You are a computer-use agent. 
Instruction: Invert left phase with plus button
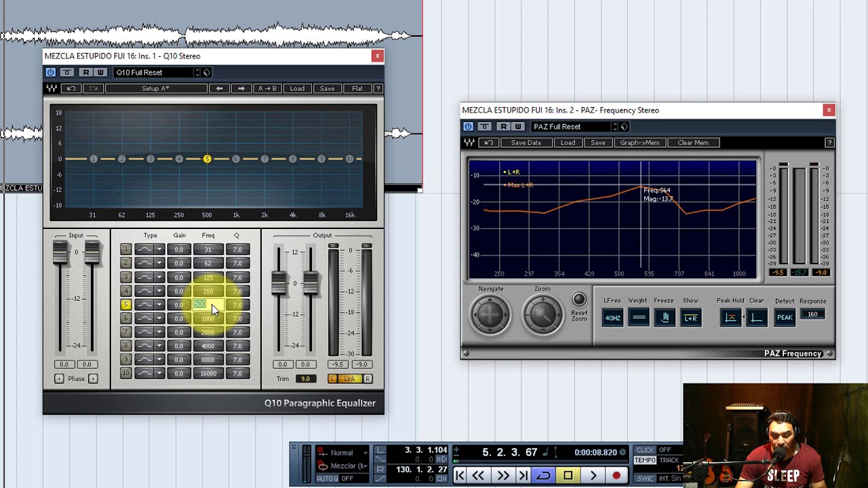(x=59, y=379)
